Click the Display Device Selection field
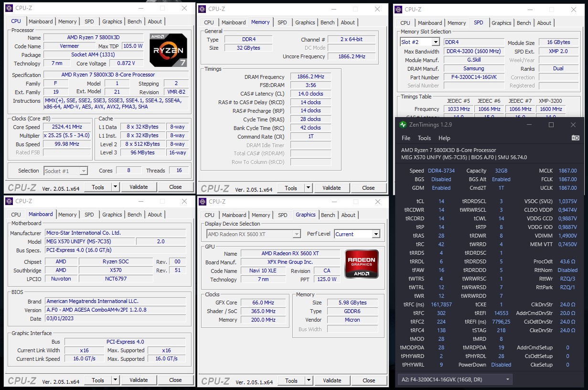The height and width of the screenshot is (390, 588). click(253, 233)
